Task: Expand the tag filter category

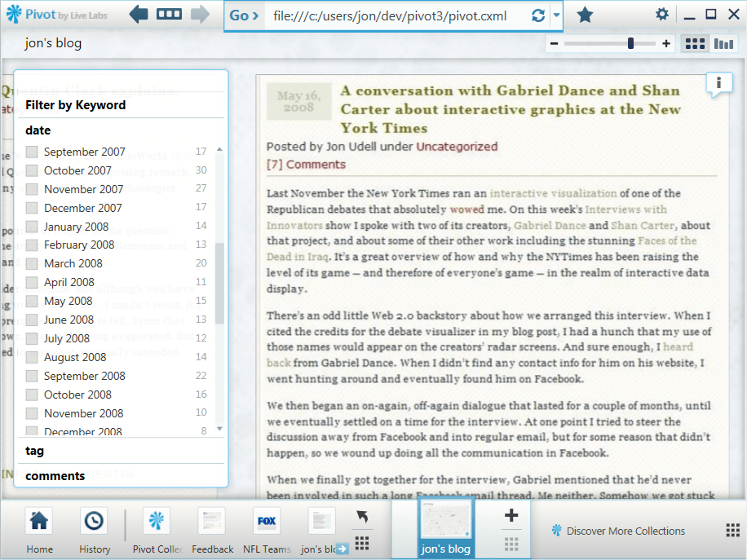Action: 34,451
